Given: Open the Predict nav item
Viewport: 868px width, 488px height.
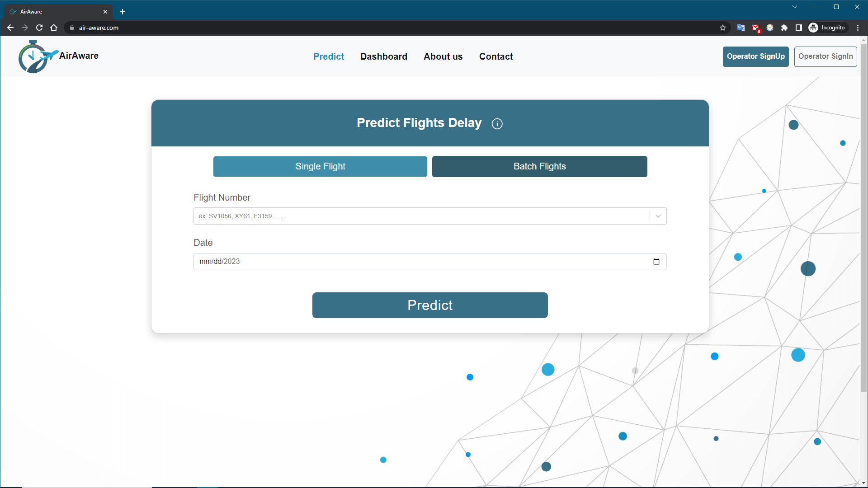Looking at the screenshot, I should tap(329, 56).
